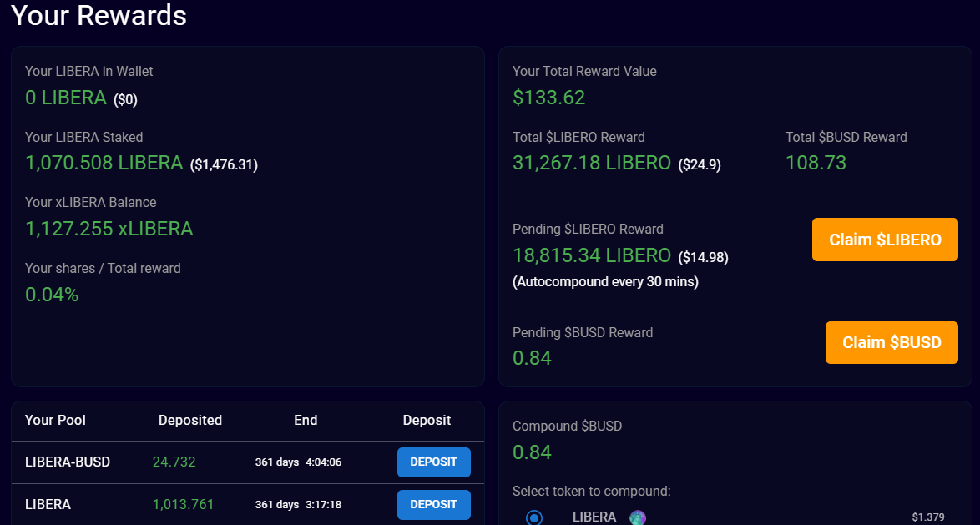Click the 0.84 Compound $BUSD value

point(532,452)
